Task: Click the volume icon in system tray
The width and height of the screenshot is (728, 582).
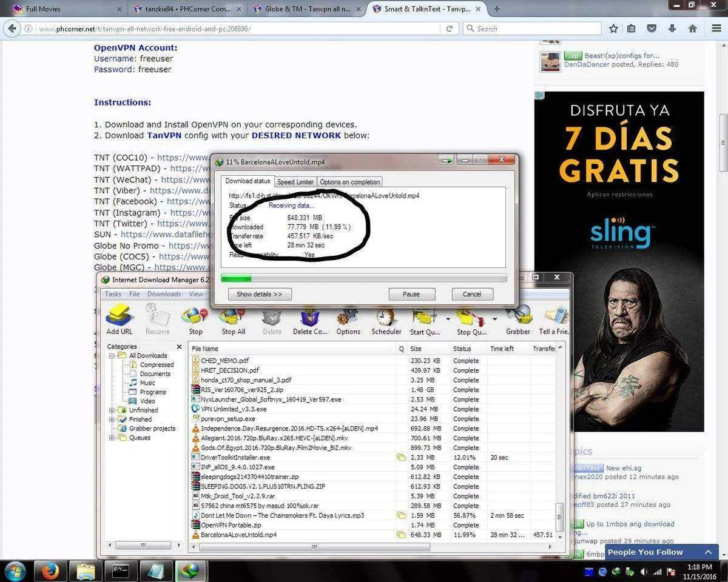Action: click(x=644, y=572)
